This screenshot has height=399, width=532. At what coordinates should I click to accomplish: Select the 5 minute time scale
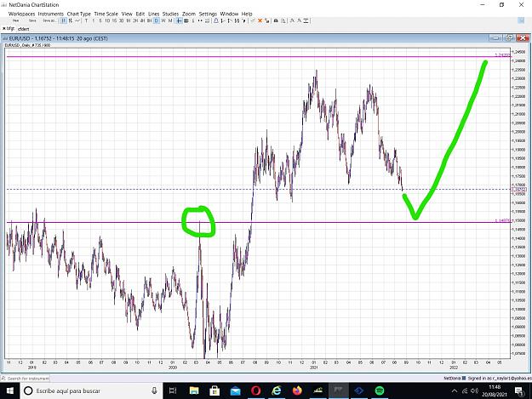[x=100, y=20]
